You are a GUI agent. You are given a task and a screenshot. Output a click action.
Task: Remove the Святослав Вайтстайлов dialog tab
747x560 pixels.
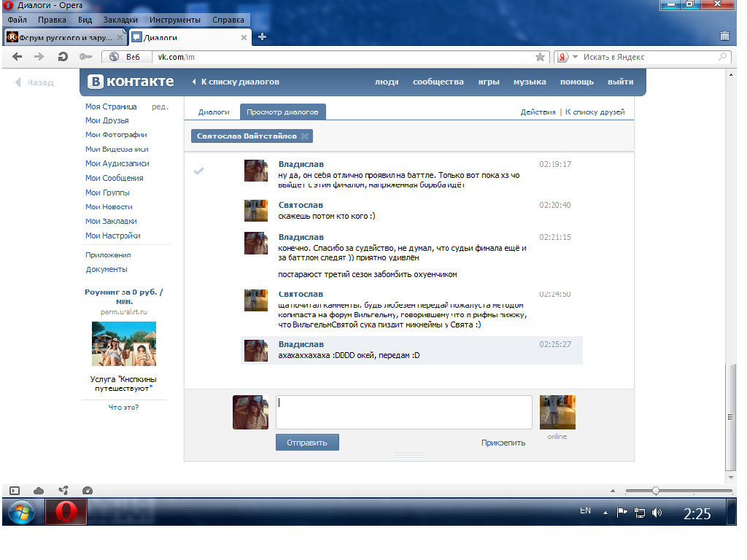[304, 136]
